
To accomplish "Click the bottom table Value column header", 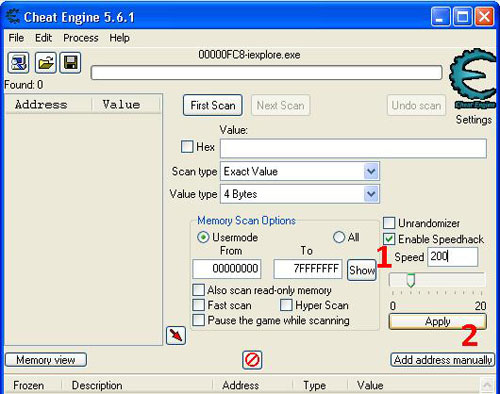I will (x=413, y=385).
